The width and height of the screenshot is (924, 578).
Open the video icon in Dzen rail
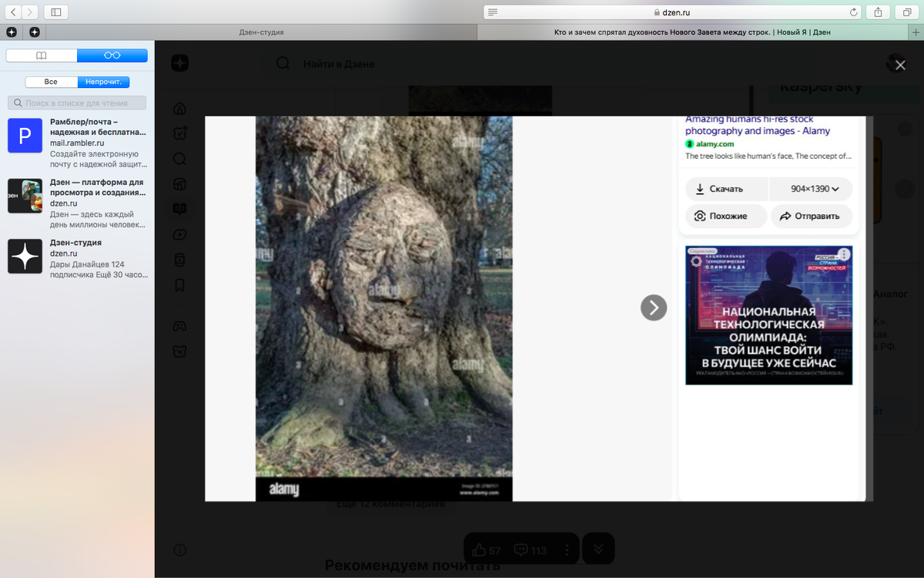click(179, 234)
